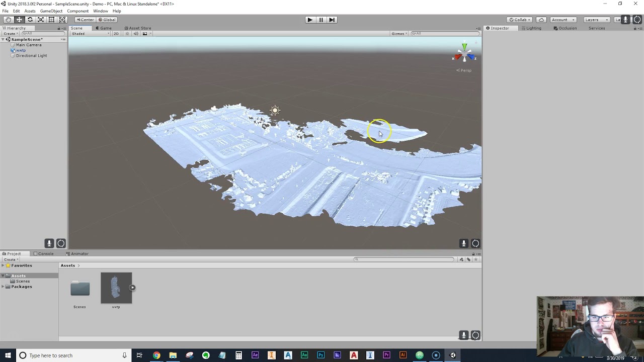The width and height of the screenshot is (644, 362).
Task: Click the scene view search field
Action: 444,34
